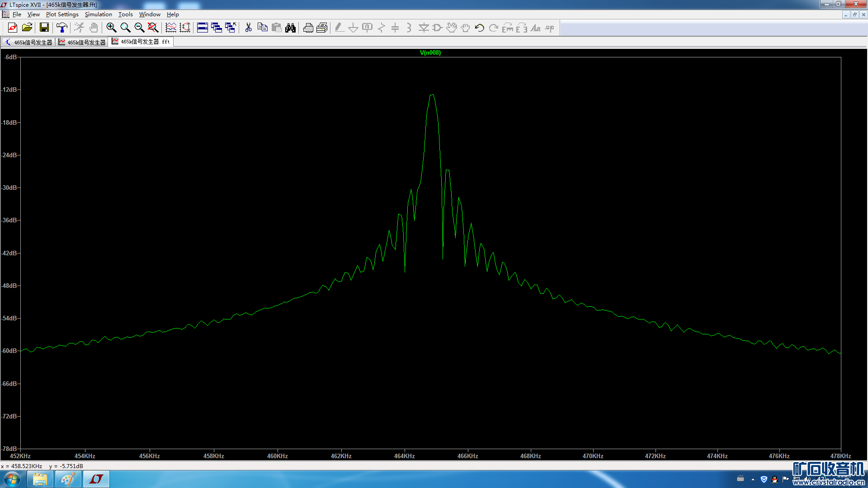Open the Help menu
The width and height of the screenshot is (868, 488).
[x=173, y=14]
